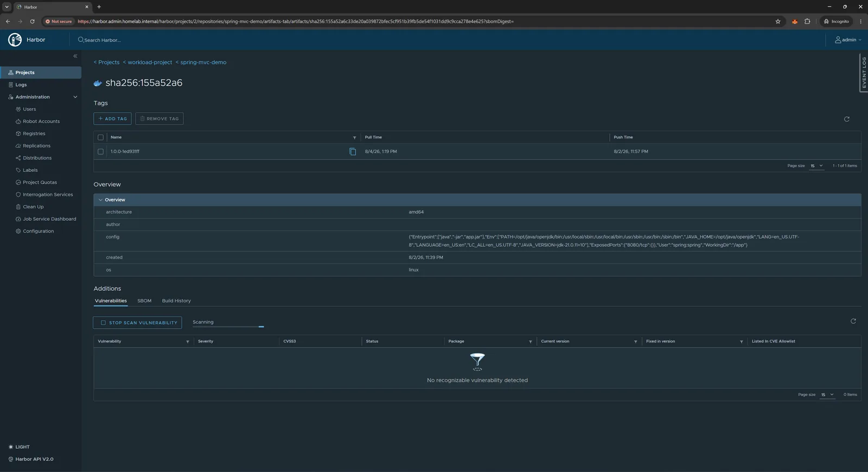This screenshot has width=868, height=472.
Task: Open Chrome three-dot menu
Action: pyautogui.click(x=860, y=21)
